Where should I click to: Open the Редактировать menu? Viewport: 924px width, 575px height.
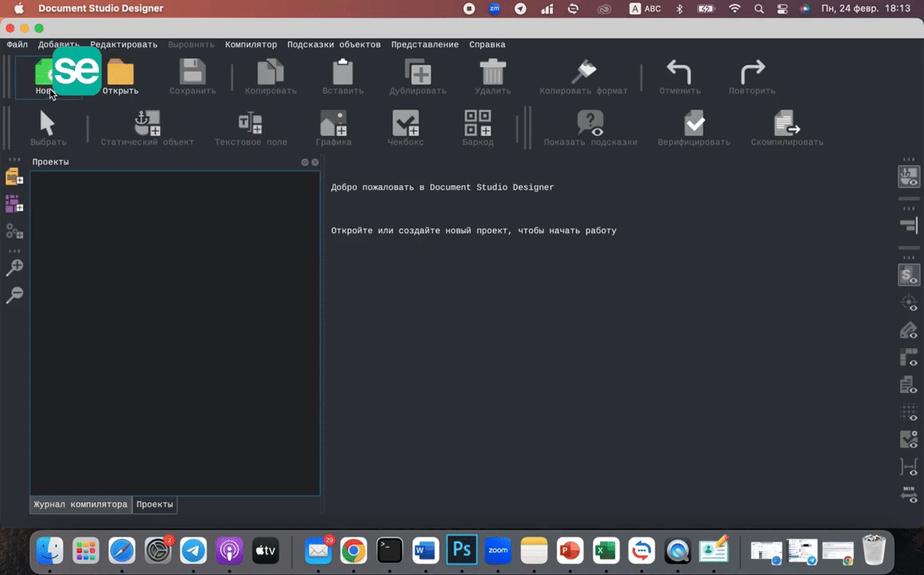point(124,45)
